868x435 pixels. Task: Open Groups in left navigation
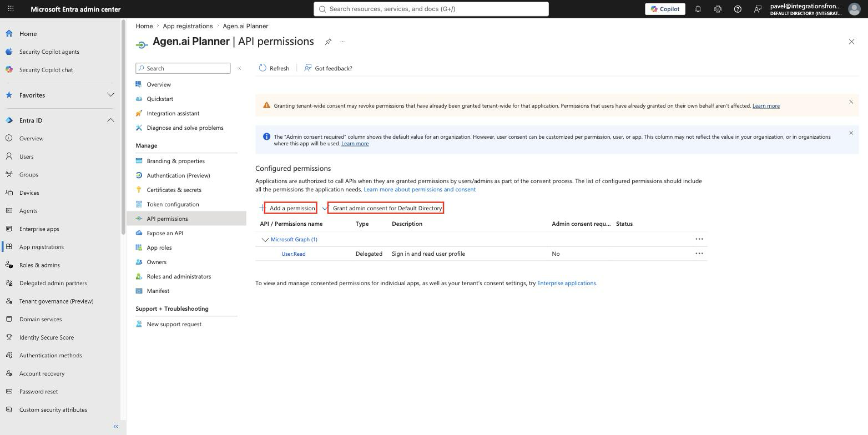click(x=28, y=174)
